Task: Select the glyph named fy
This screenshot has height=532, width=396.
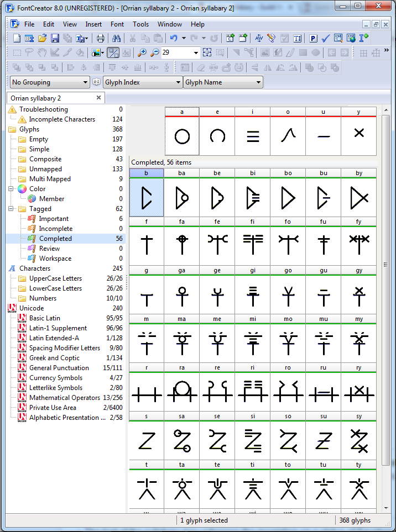Action: coord(358,241)
